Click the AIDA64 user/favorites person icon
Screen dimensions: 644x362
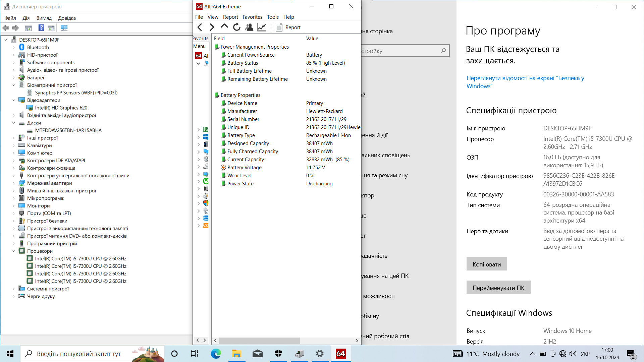(x=249, y=27)
